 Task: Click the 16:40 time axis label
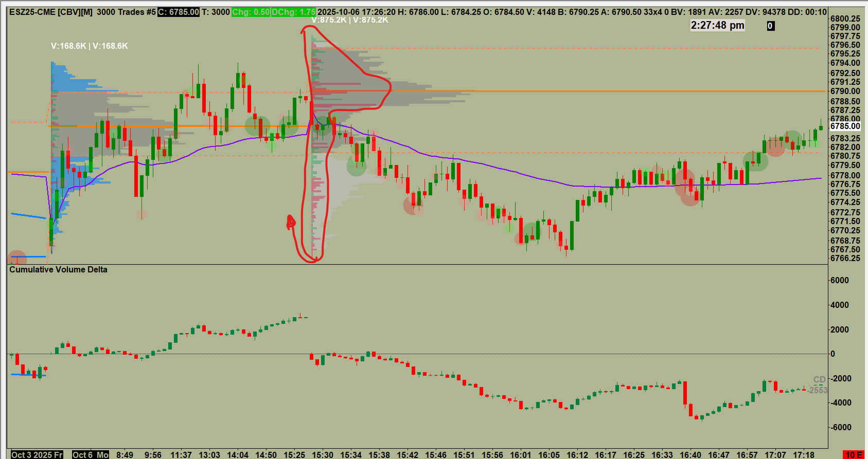pos(690,455)
